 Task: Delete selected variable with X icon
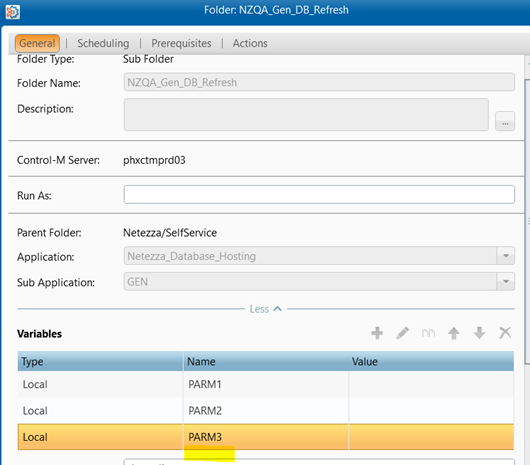[505, 333]
